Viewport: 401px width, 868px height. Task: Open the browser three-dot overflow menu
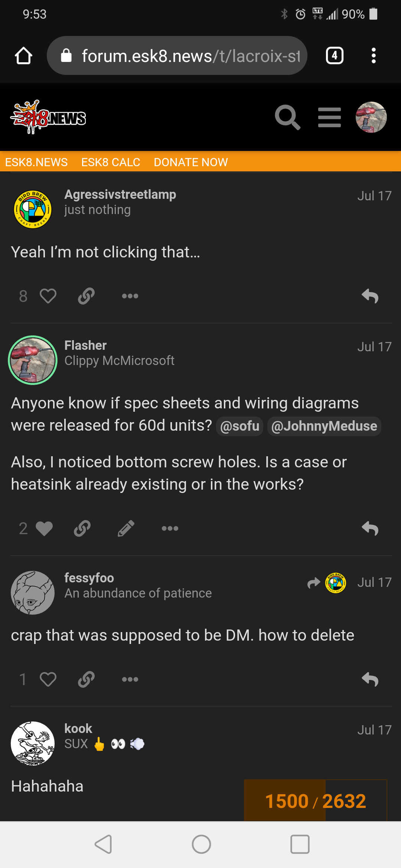[374, 56]
